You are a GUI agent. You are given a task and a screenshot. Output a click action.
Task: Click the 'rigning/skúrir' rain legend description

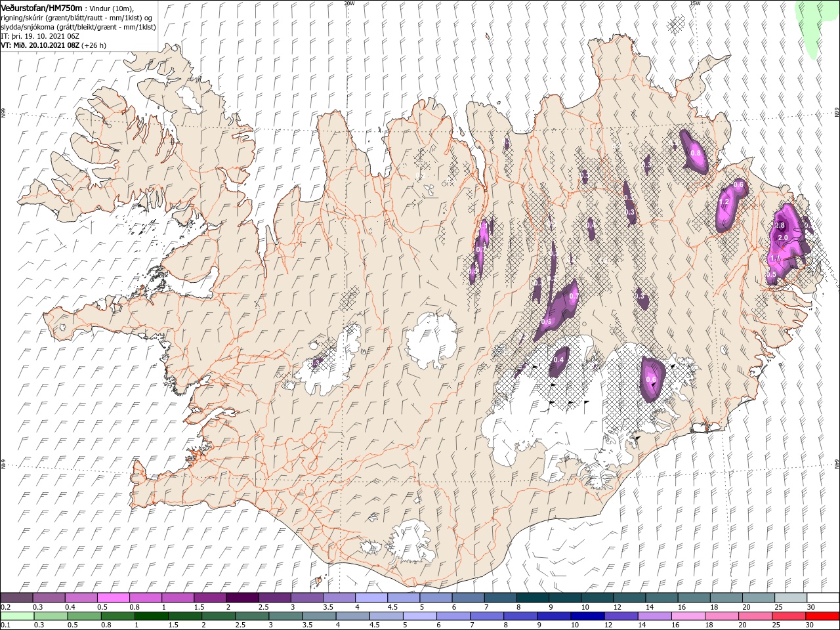[x=22, y=18]
